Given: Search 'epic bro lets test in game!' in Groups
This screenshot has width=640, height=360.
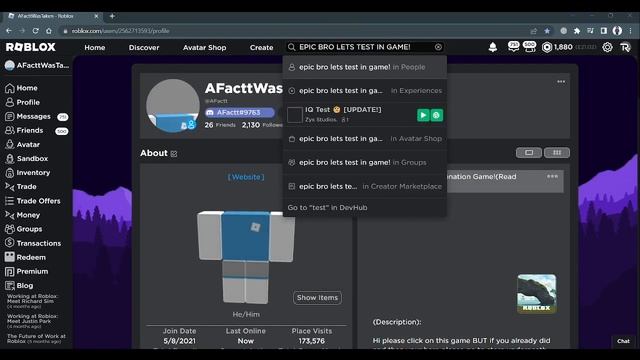Looking at the screenshot, I should coord(364,162).
